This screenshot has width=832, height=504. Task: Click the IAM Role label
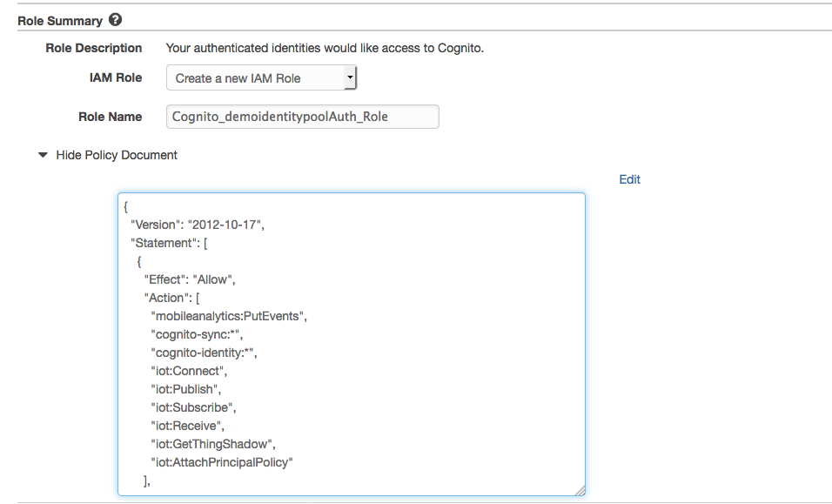pyautogui.click(x=116, y=77)
